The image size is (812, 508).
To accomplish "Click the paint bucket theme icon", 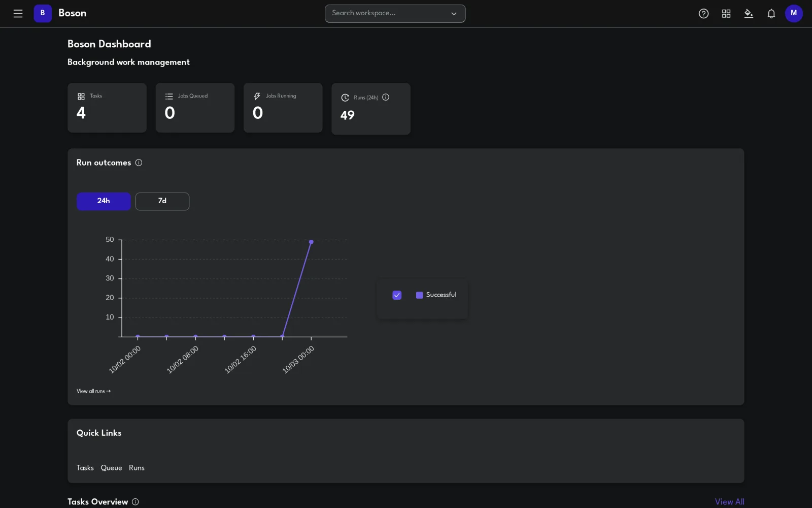I will [x=749, y=14].
